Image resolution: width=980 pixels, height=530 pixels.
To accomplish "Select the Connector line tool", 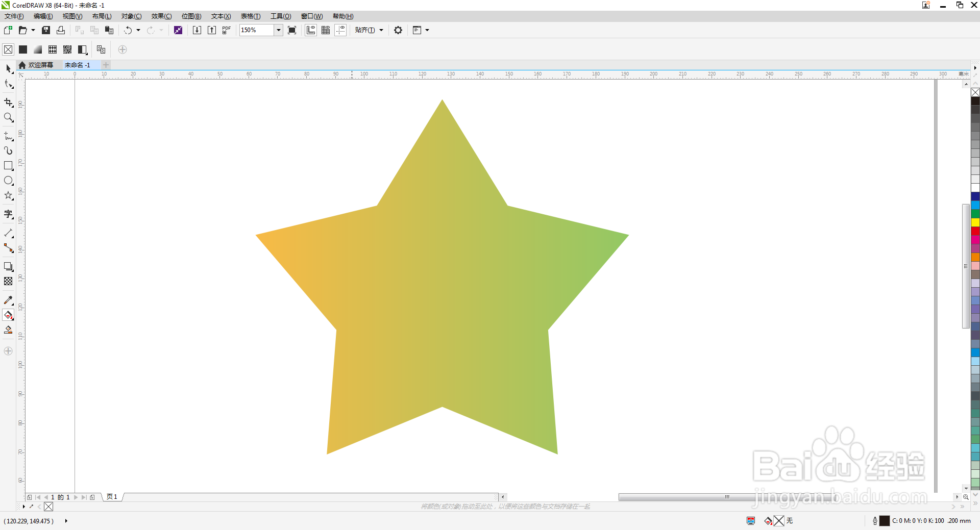I will [8, 248].
